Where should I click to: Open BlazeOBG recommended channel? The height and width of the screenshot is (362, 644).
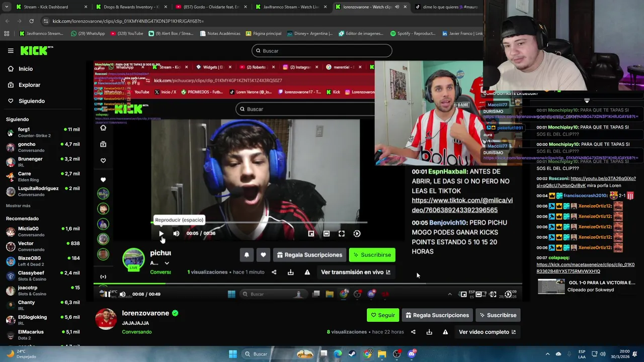click(43, 261)
